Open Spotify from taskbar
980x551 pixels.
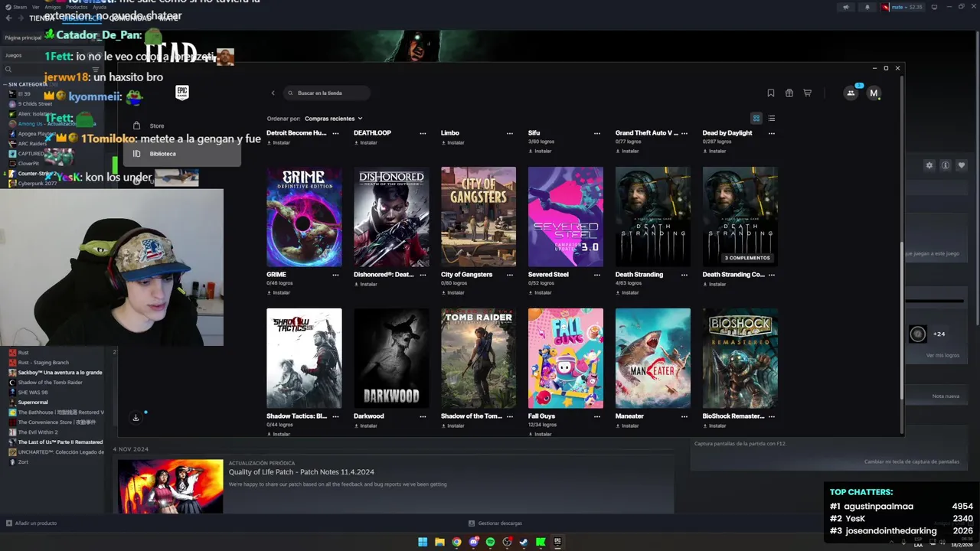point(490,543)
